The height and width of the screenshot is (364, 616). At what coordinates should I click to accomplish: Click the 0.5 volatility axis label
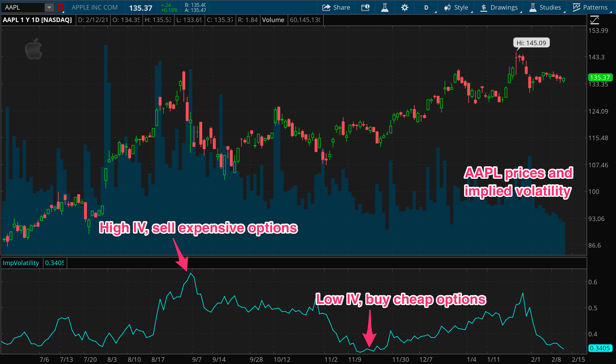[593, 308]
